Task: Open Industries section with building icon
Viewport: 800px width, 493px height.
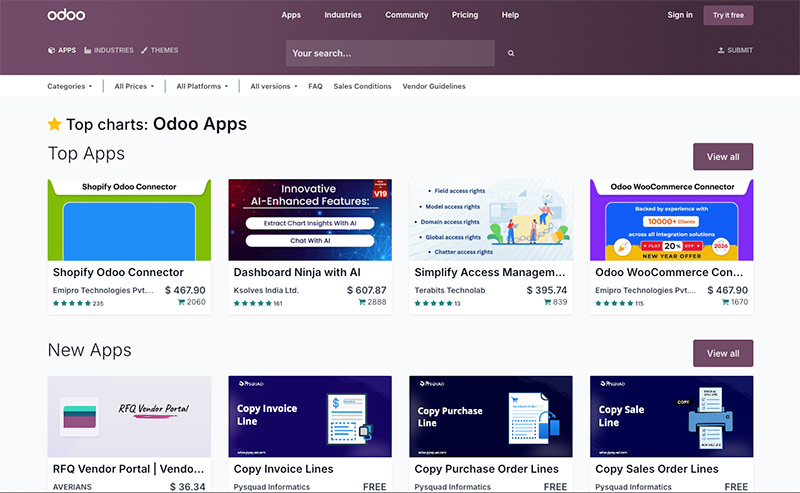Action: (88, 50)
